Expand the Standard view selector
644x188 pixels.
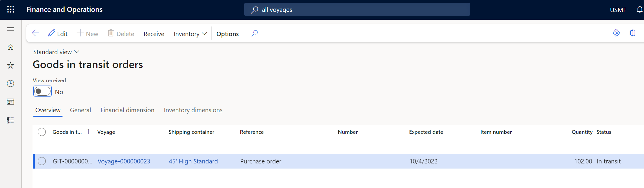pos(56,52)
